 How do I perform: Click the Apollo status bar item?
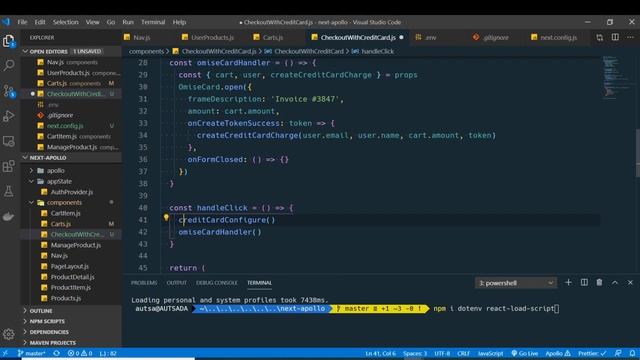(558, 353)
